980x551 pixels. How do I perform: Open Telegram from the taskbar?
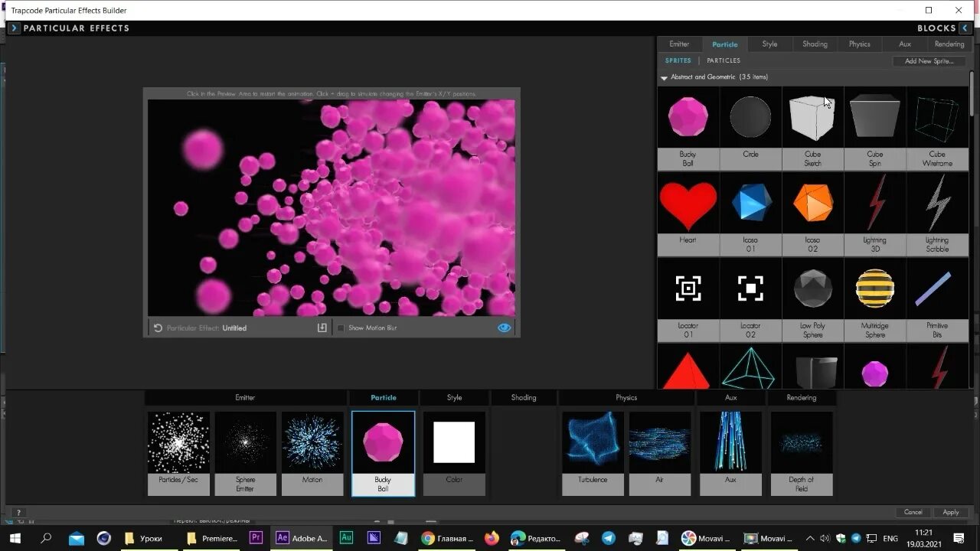(609, 538)
